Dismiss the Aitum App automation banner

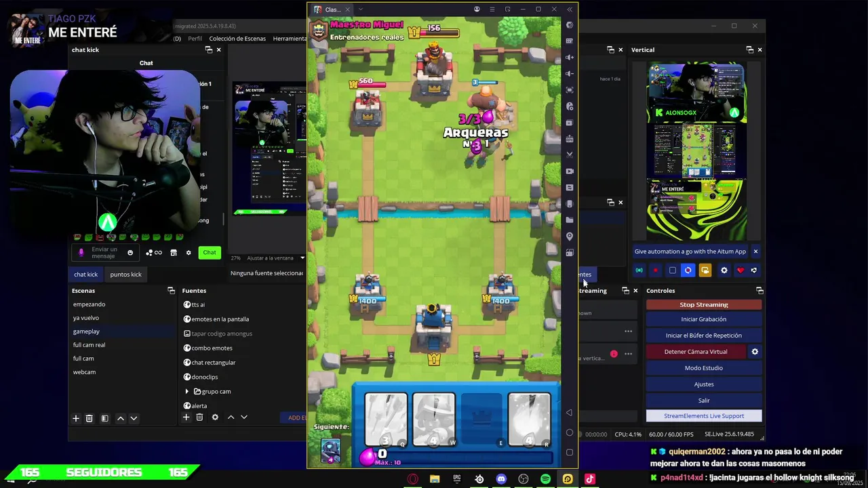click(x=755, y=251)
